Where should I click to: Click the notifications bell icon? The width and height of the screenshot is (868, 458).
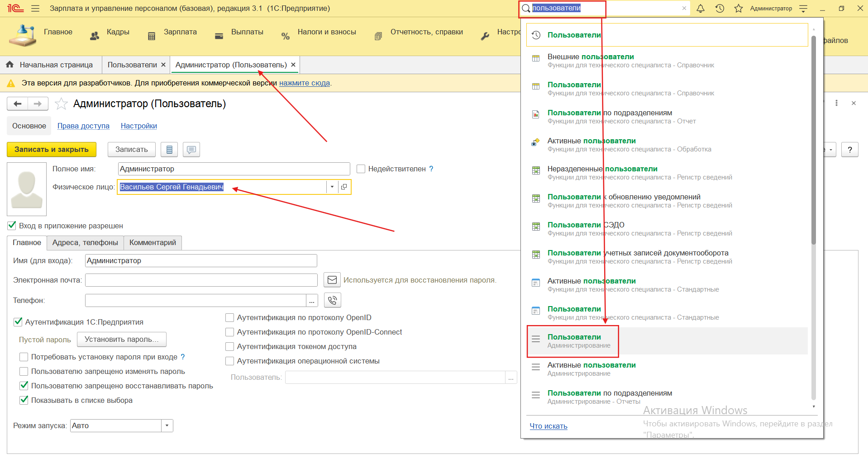tap(700, 9)
